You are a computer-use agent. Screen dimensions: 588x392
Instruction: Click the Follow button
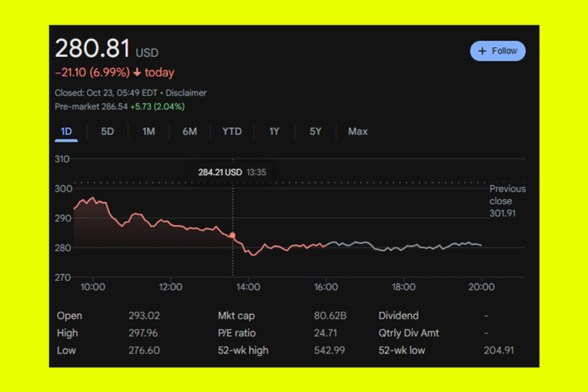[498, 51]
